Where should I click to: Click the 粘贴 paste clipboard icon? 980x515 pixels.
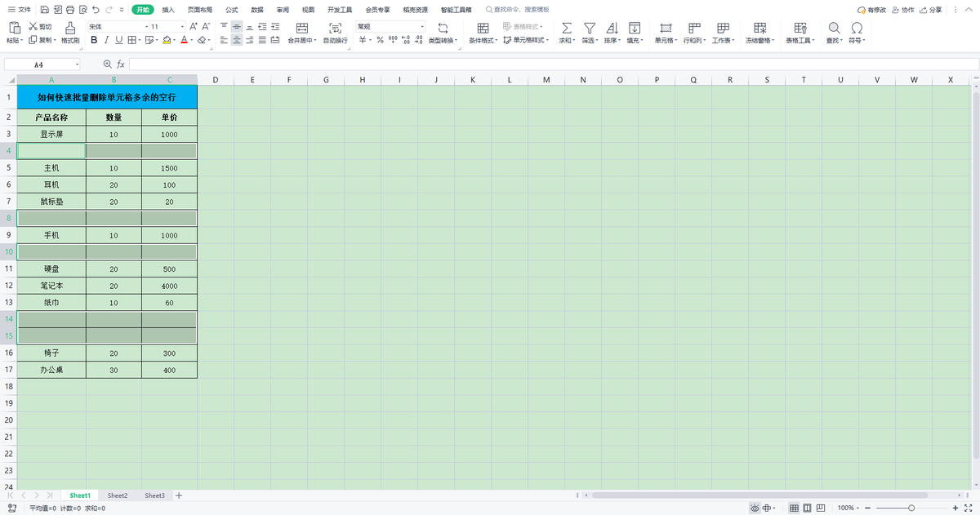(14, 28)
